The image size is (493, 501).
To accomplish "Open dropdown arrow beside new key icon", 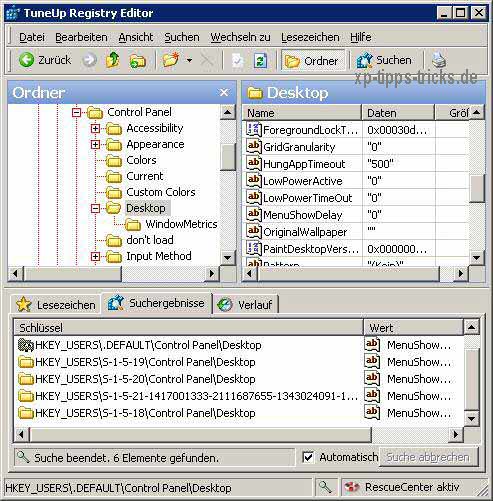I will pyautogui.click(x=189, y=61).
